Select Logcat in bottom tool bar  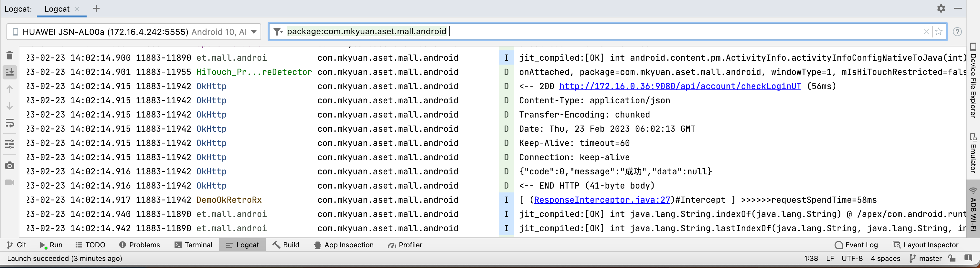tap(242, 245)
